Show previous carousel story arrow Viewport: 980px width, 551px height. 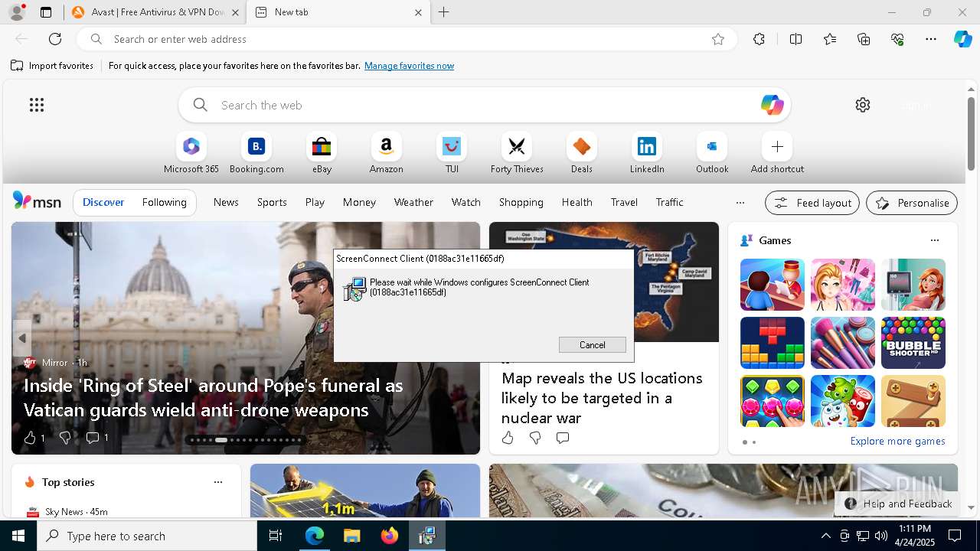tap(22, 338)
